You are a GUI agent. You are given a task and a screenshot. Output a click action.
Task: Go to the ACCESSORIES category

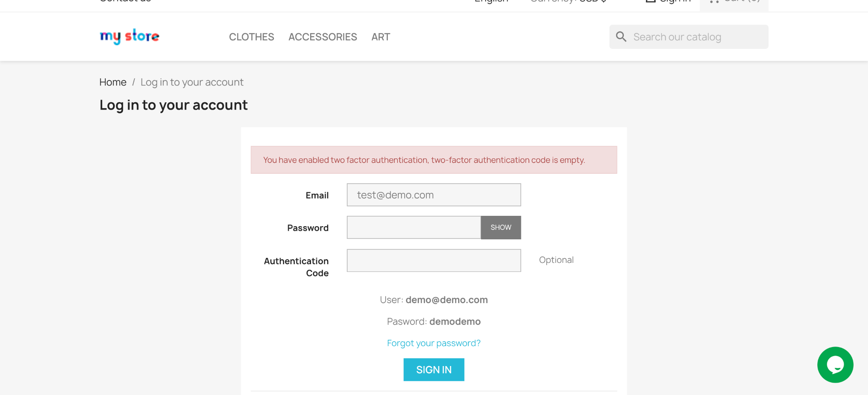point(323,37)
